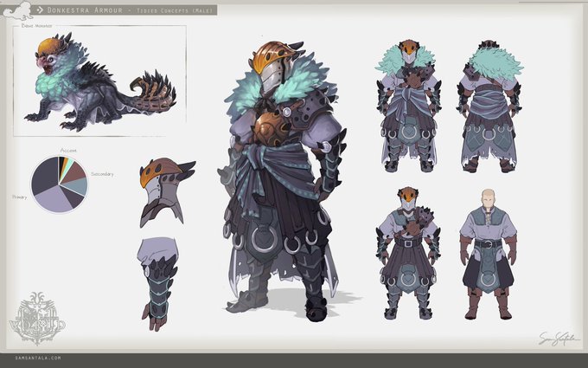Open the samsantala.com link in the footer
The height and width of the screenshot is (368, 588).
pos(38,358)
